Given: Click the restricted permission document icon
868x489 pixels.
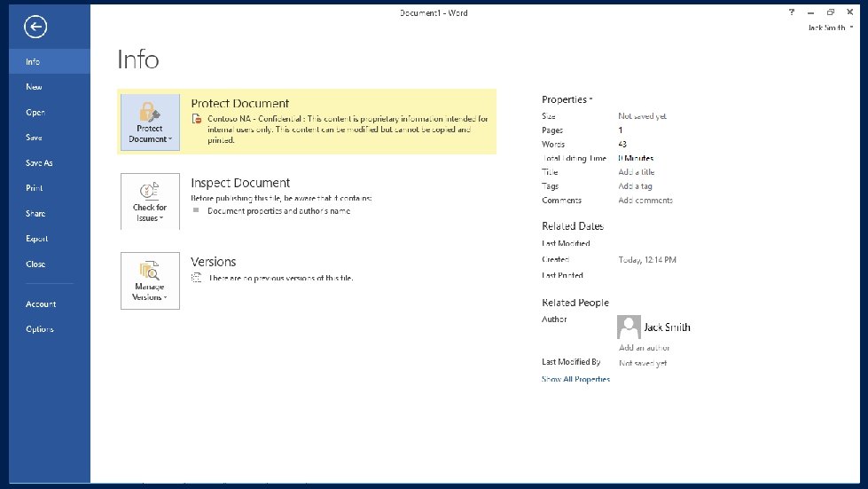Looking at the screenshot, I should (197, 119).
